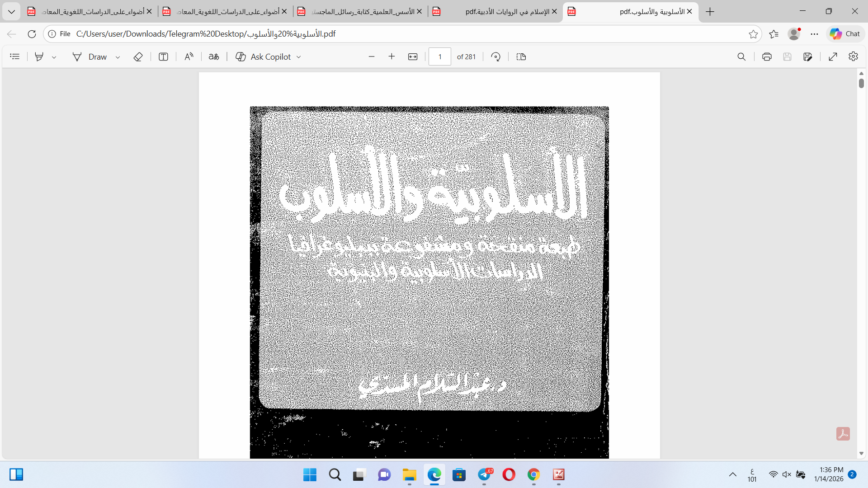The width and height of the screenshot is (868, 488).
Task: Select the الأسلوبية والأسلوب.pdf tab
Action: [x=630, y=11]
